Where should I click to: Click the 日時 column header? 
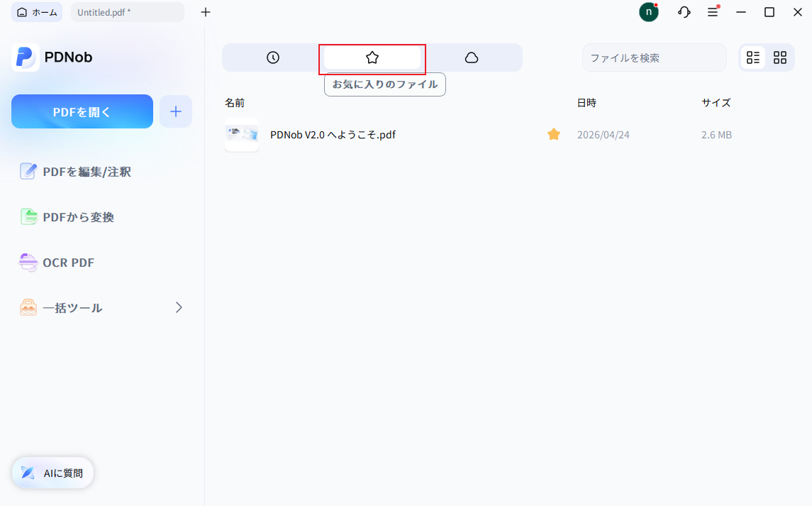(x=586, y=103)
